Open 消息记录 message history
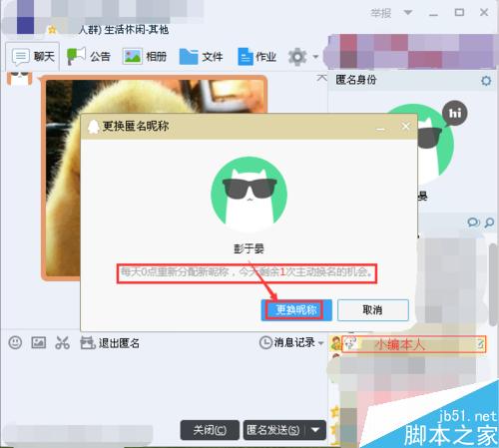This screenshot has width=499, height=448. [x=287, y=342]
